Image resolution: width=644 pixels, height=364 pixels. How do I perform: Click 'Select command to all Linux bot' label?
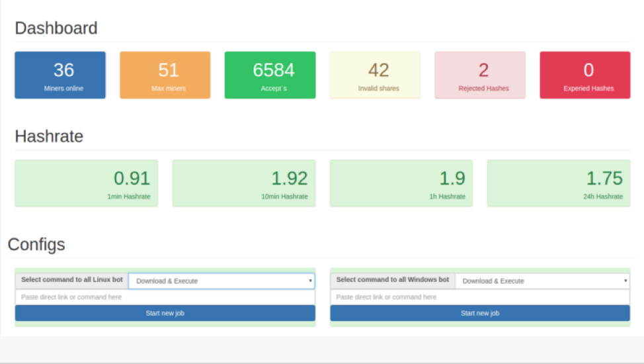72,280
